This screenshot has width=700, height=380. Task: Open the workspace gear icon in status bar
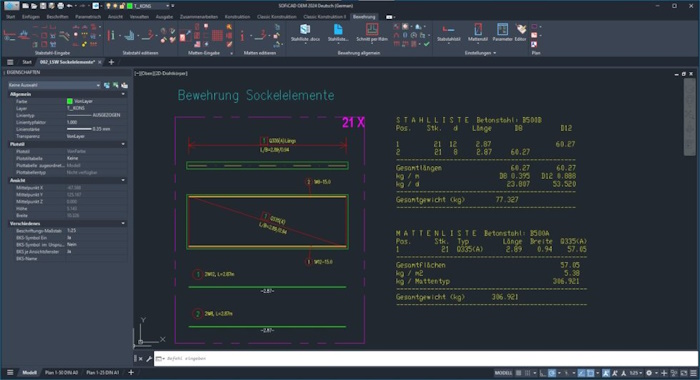(x=649, y=373)
